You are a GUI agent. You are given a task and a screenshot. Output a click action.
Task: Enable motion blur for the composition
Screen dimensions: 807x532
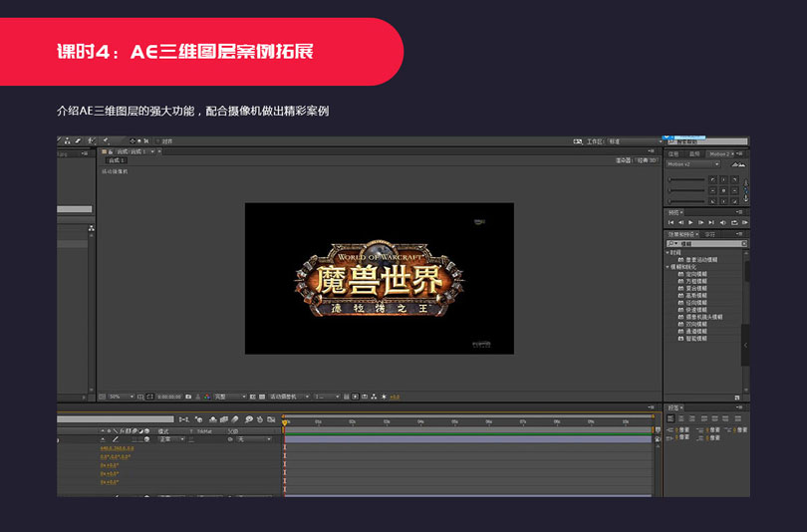(x=235, y=419)
